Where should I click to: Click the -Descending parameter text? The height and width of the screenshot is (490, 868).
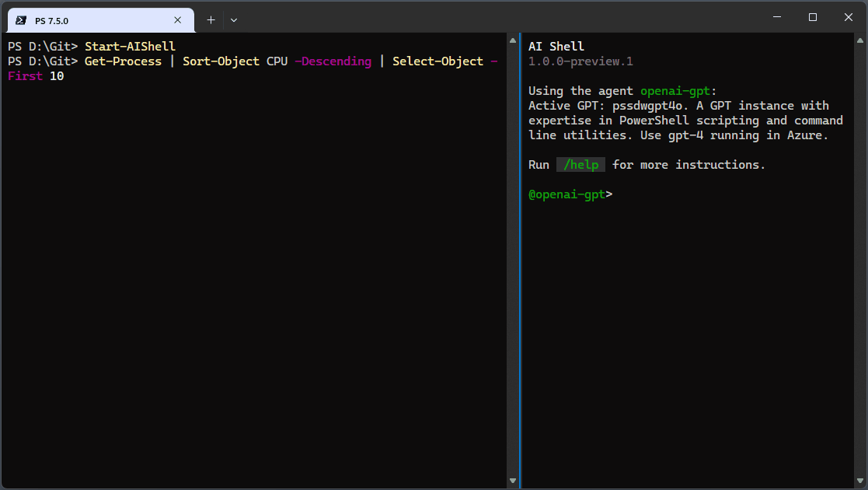(333, 61)
